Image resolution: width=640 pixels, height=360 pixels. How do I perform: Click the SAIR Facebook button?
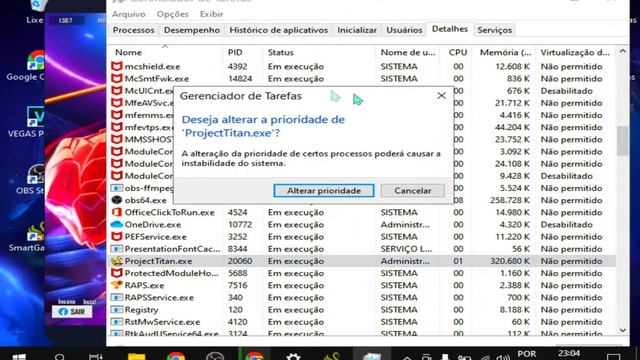[x=72, y=312]
